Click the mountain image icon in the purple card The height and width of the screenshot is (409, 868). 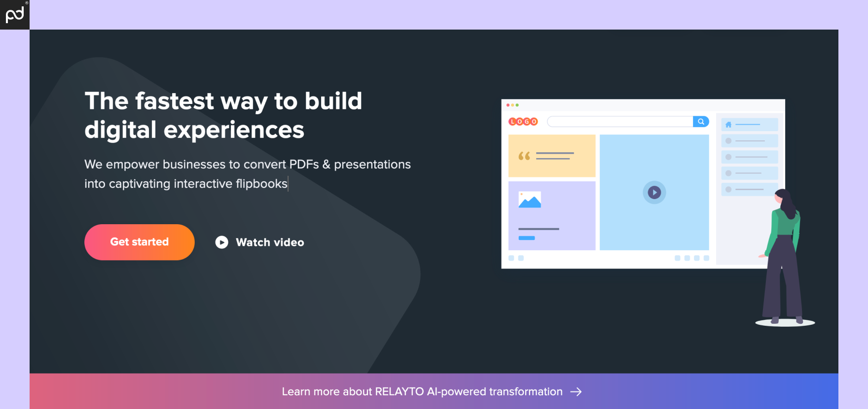530,200
